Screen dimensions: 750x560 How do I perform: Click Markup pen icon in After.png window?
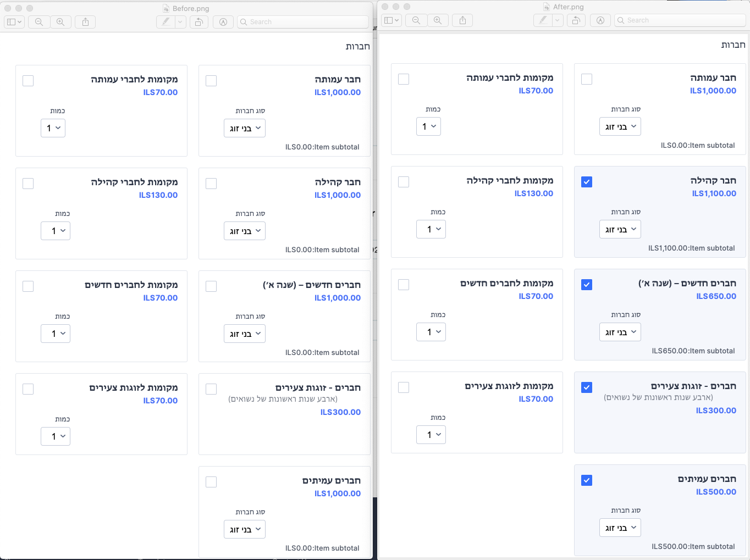pos(543,20)
